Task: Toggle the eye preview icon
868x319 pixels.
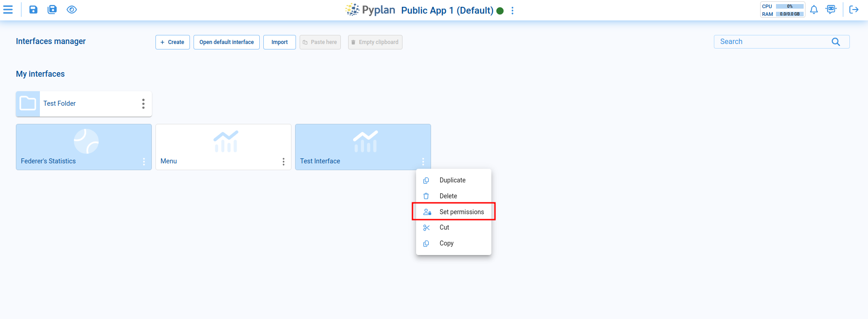Action: (72, 10)
